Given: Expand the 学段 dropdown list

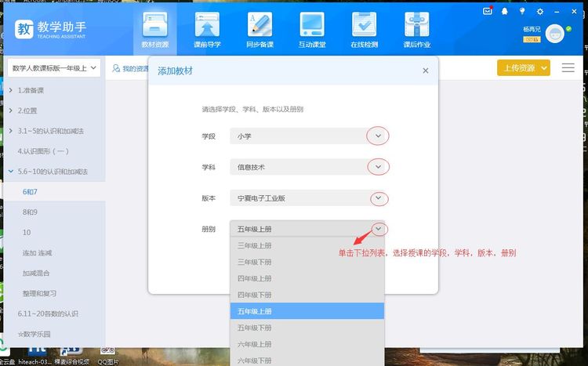Looking at the screenshot, I should coord(378,136).
